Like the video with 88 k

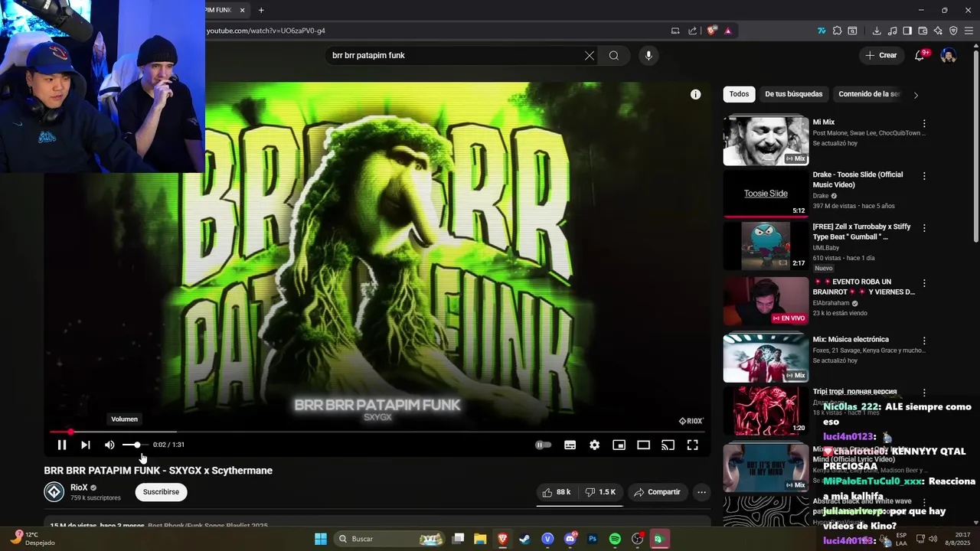[x=557, y=492]
